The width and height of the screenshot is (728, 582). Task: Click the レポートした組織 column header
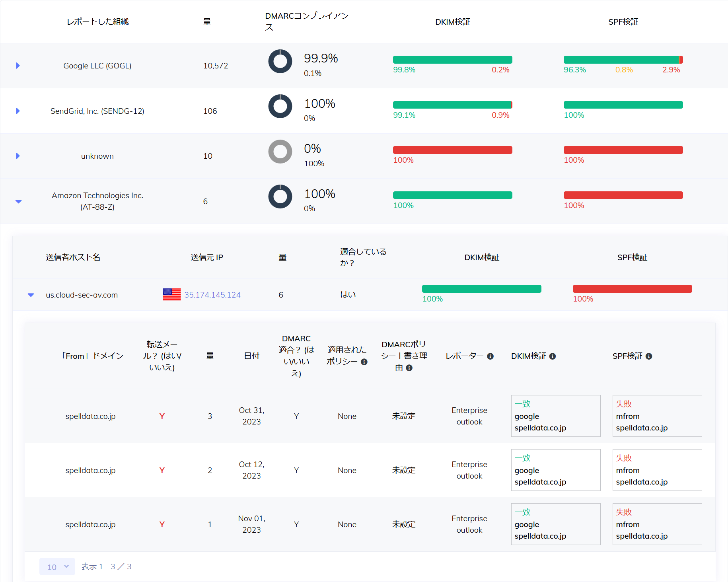pyautogui.click(x=97, y=22)
